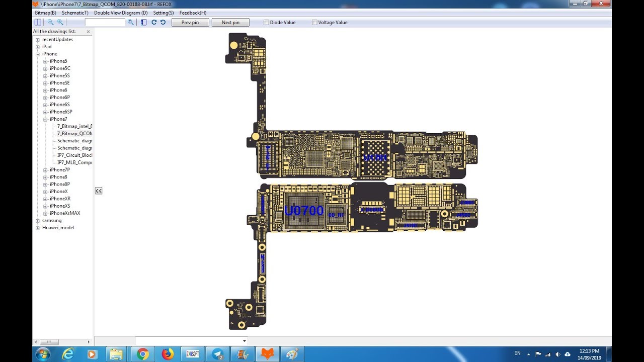Click the Next pin button
The image size is (644, 362).
(230, 22)
